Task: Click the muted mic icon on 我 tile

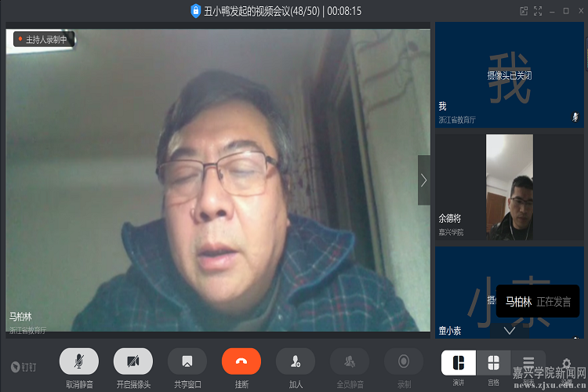Action: (575, 117)
